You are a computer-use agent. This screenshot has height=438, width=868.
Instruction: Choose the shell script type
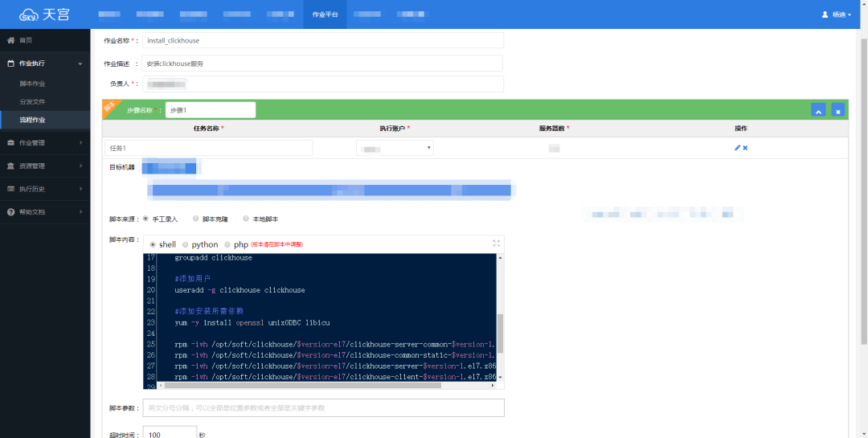(x=153, y=244)
